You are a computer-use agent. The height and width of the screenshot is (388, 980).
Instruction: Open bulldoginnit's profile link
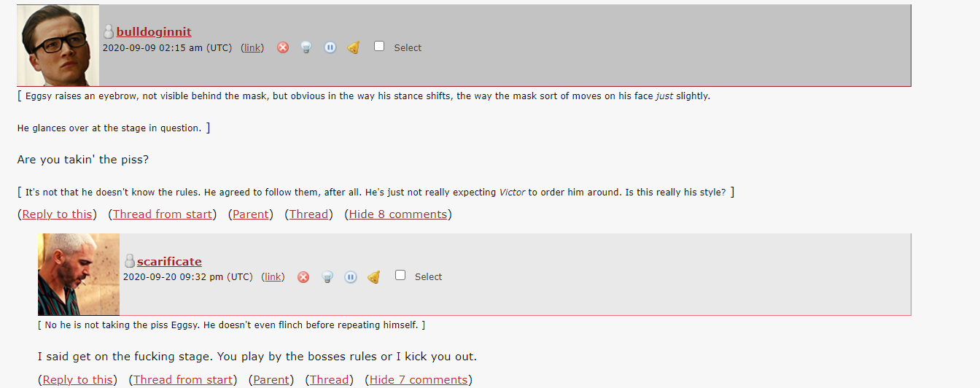[x=154, y=31]
